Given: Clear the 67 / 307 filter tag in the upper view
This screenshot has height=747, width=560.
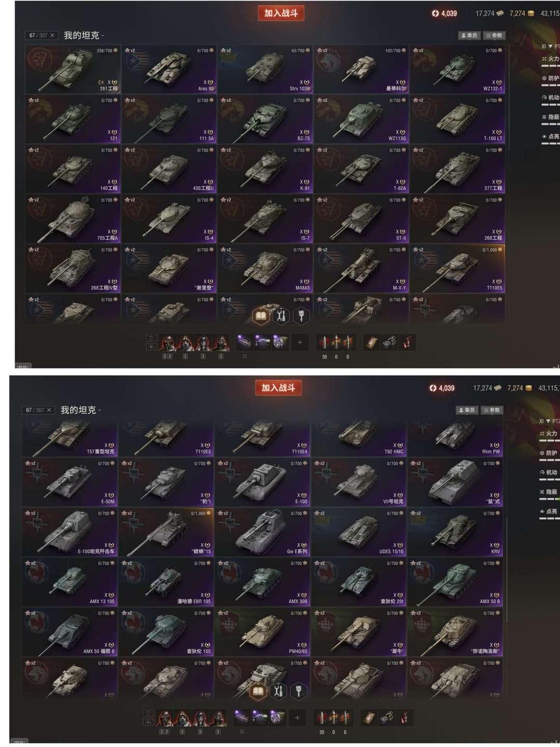Looking at the screenshot, I should pyautogui.click(x=52, y=35).
